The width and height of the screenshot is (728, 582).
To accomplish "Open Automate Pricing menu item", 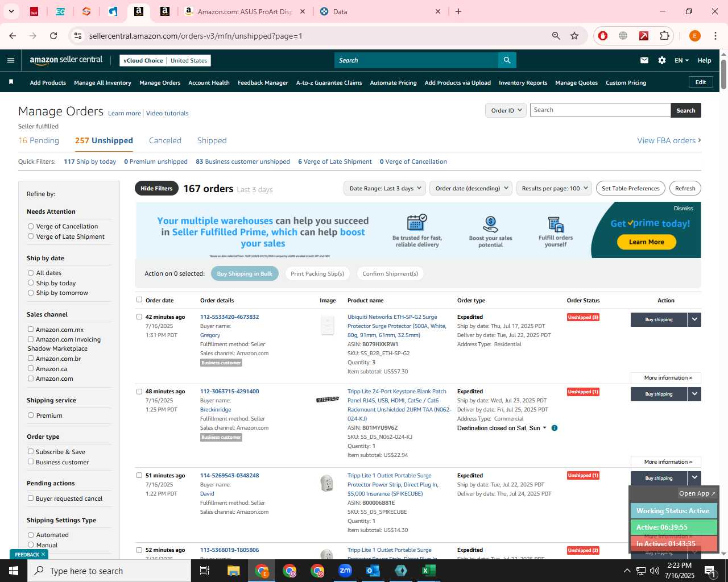I will click(393, 82).
